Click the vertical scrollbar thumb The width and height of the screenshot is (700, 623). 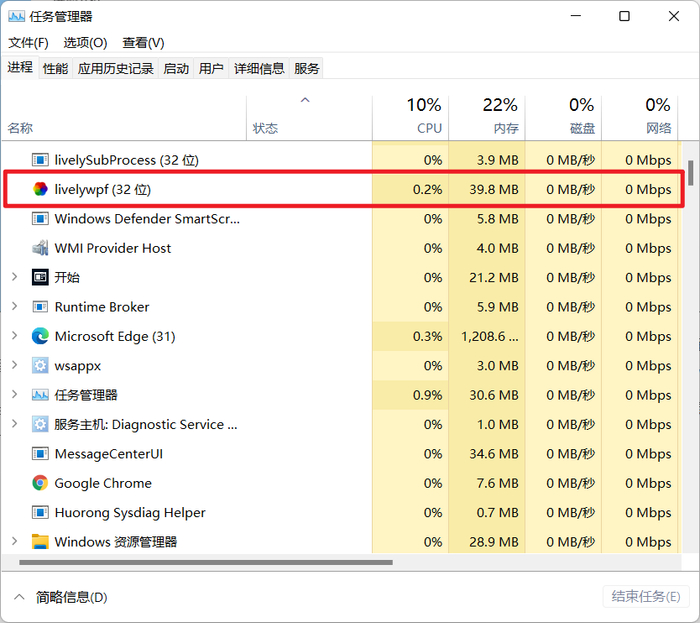pos(691,173)
